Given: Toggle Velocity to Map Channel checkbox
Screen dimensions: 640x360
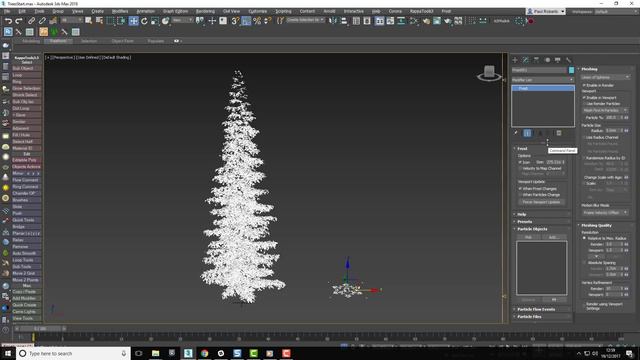Looking at the screenshot, I should (x=520, y=168).
